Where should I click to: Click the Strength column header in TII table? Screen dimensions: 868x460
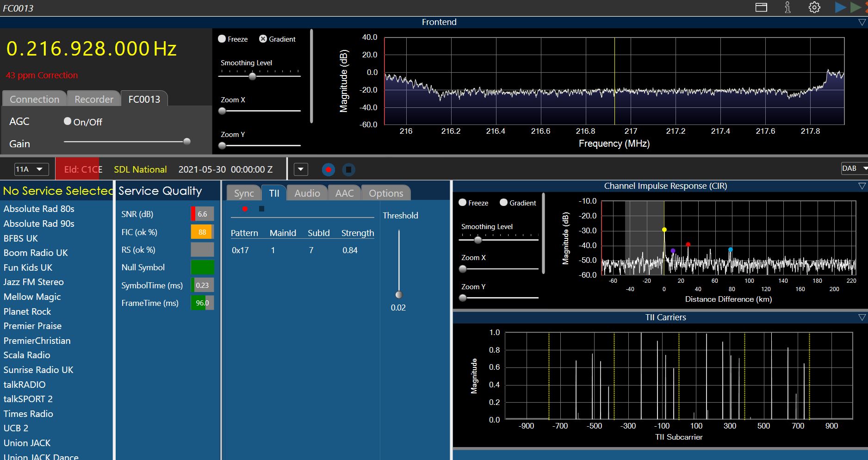pos(358,233)
